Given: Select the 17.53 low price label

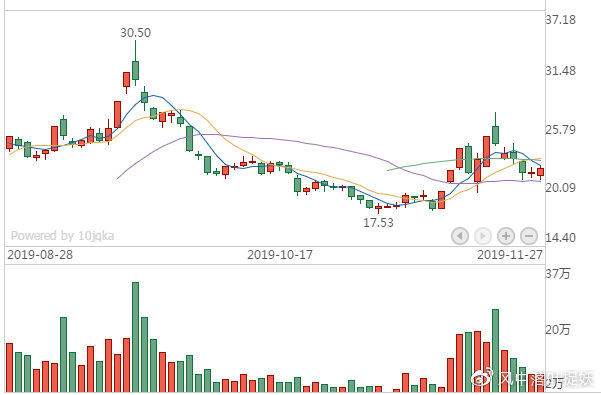Looking at the screenshot, I should coord(378,223).
